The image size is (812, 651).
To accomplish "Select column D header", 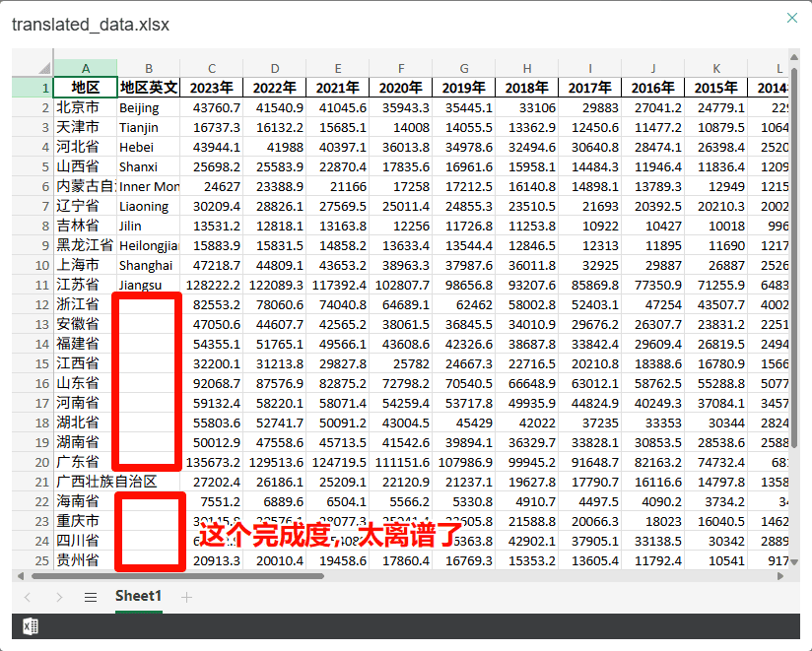I will (x=275, y=68).
